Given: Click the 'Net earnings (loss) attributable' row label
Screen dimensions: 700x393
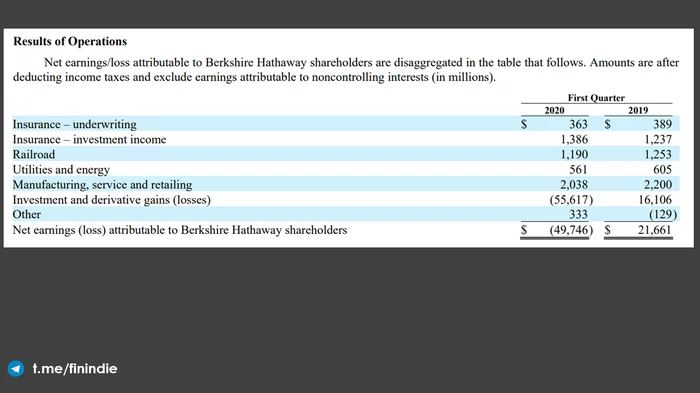Looking at the screenshot, I should (x=180, y=230).
